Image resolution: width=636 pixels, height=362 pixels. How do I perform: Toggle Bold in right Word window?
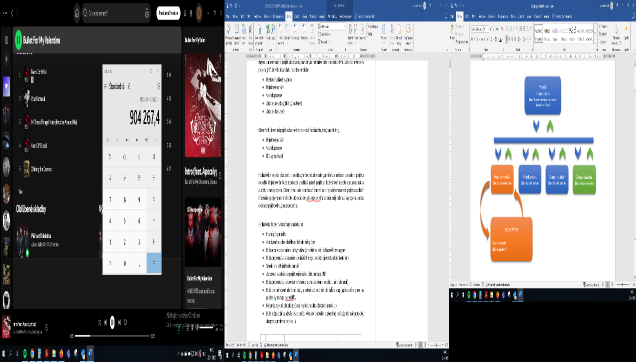472,39
